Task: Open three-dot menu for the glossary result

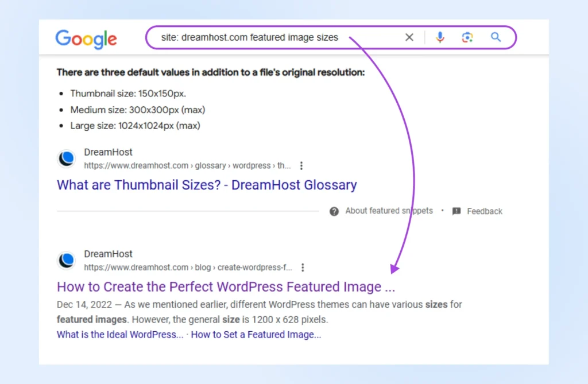Action: (301, 166)
